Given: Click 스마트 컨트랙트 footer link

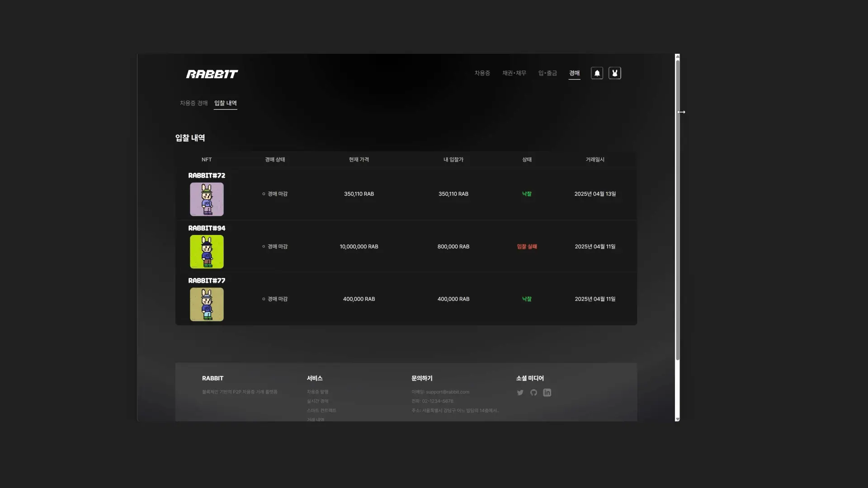Looking at the screenshot, I should pyautogui.click(x=321, y=410).
